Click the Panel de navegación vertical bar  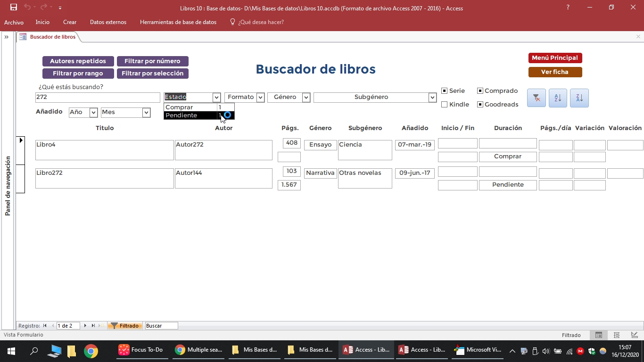point(8,186)
